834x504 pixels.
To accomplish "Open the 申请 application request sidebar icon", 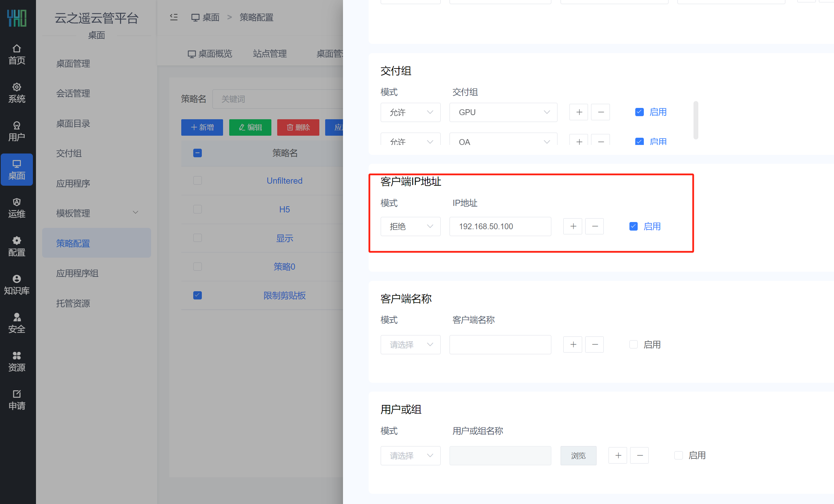I will click(17, 400).
